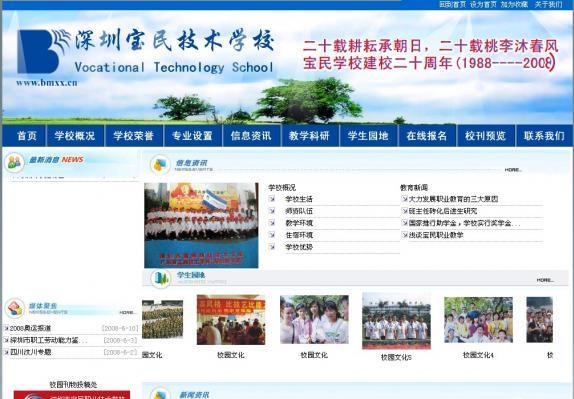
Task: Open the 首页 navigation tab
Action: pyautogui.click(x=24, y=136)
